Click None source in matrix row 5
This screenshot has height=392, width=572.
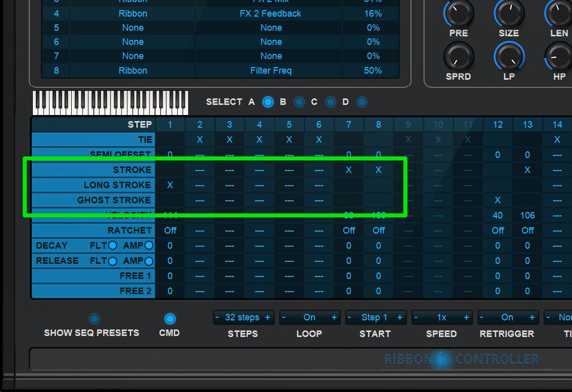click(133, 28)
